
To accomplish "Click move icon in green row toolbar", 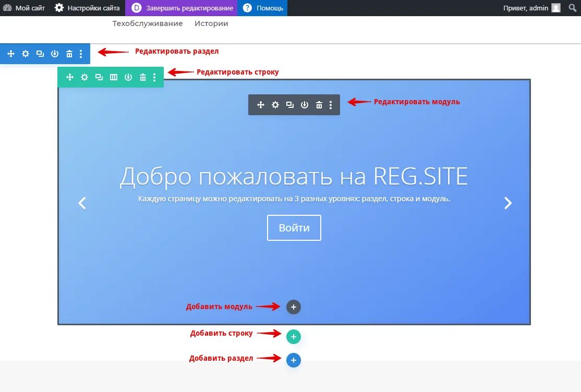I will click(70, 77).
